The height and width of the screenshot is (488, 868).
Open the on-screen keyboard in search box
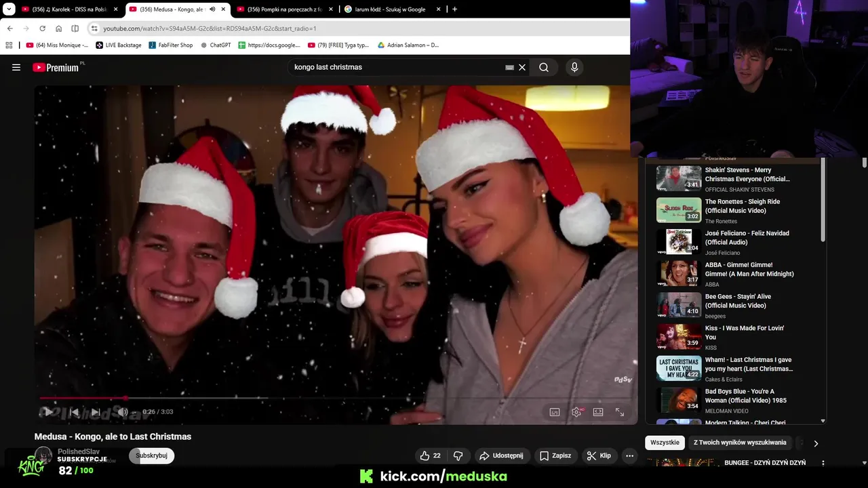509,67
